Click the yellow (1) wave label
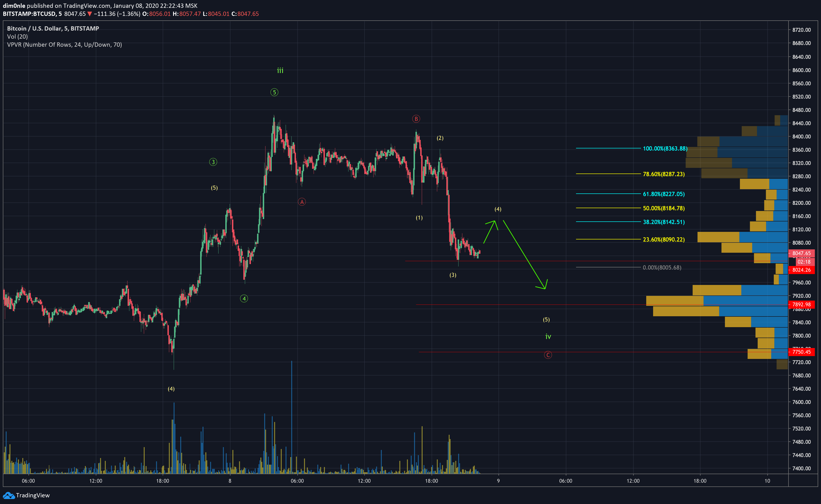 419,218
